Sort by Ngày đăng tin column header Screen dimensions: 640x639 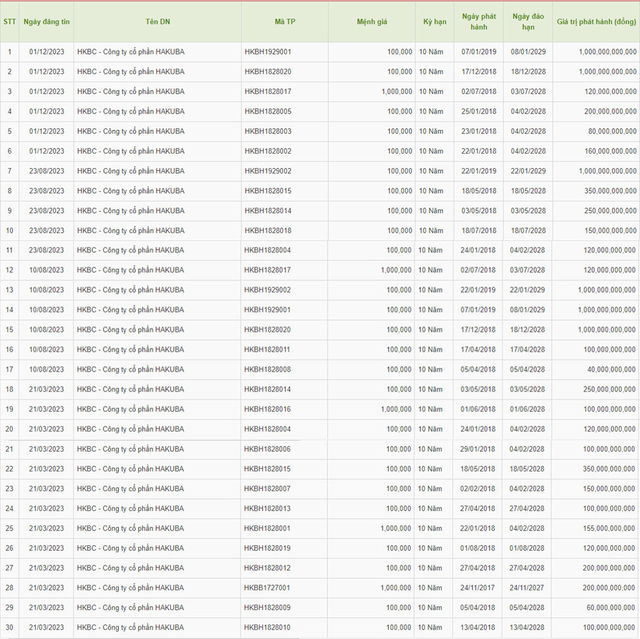[47, 21]
